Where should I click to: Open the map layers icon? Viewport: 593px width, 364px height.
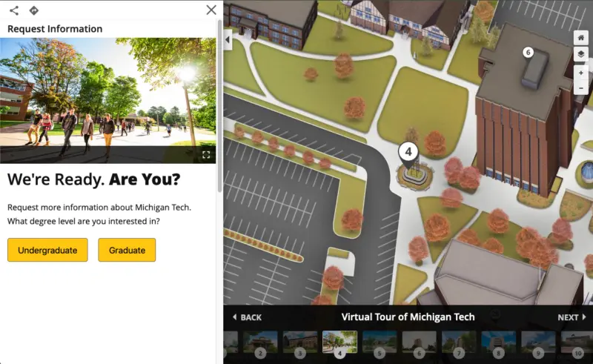(x=581, y=54)
